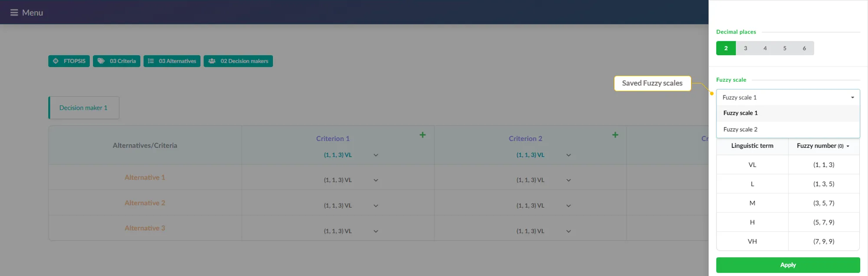Viewport: 868px width, 276px height.
Task: Click the VL linguistic term cell
Action: click(x=752, y=165)
